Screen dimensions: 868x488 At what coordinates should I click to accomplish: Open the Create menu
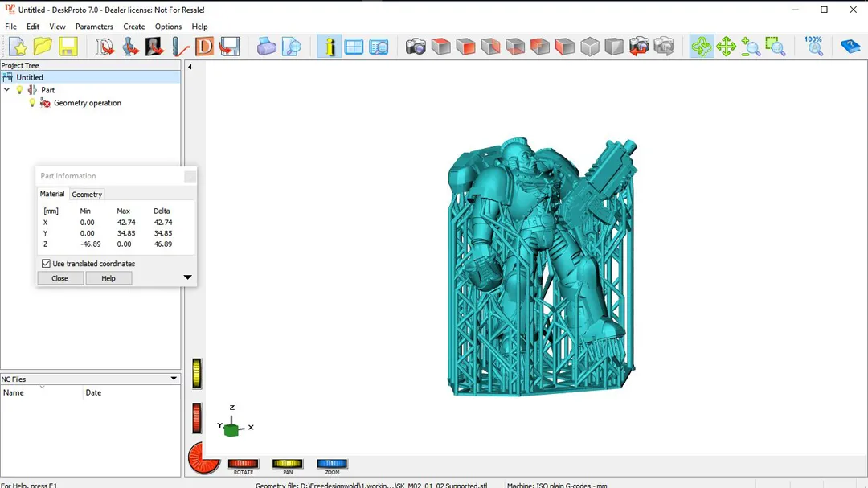134,27
